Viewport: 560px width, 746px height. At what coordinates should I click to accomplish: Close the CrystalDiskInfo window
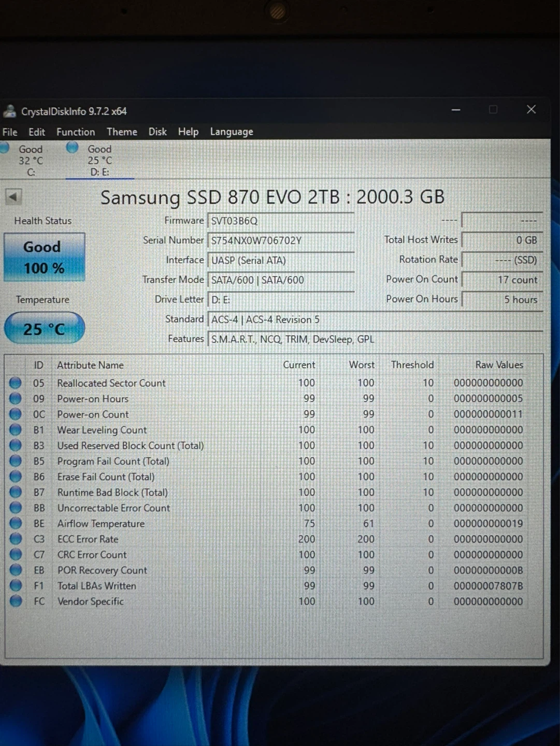pyautogui.click(x=531, y=109)
